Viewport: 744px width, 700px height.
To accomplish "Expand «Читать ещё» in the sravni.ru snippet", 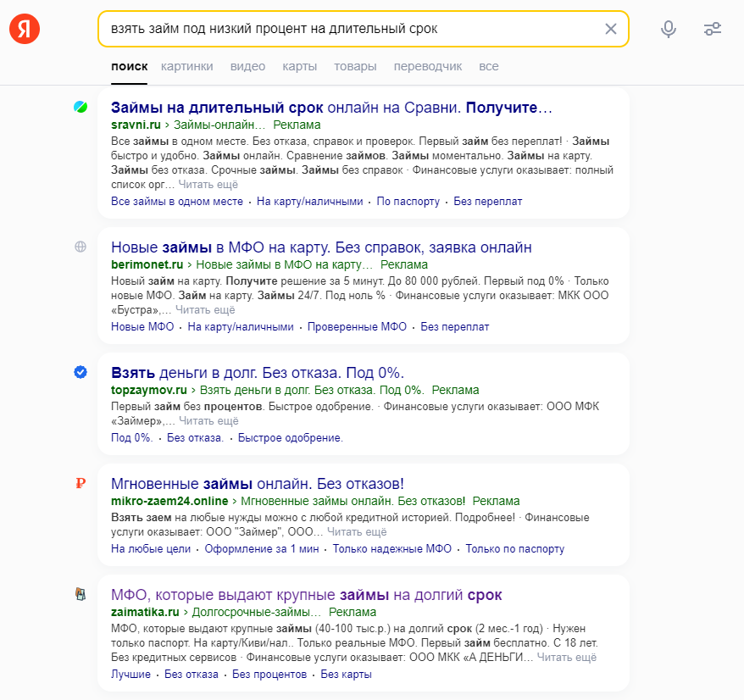I will coord(208,185).
